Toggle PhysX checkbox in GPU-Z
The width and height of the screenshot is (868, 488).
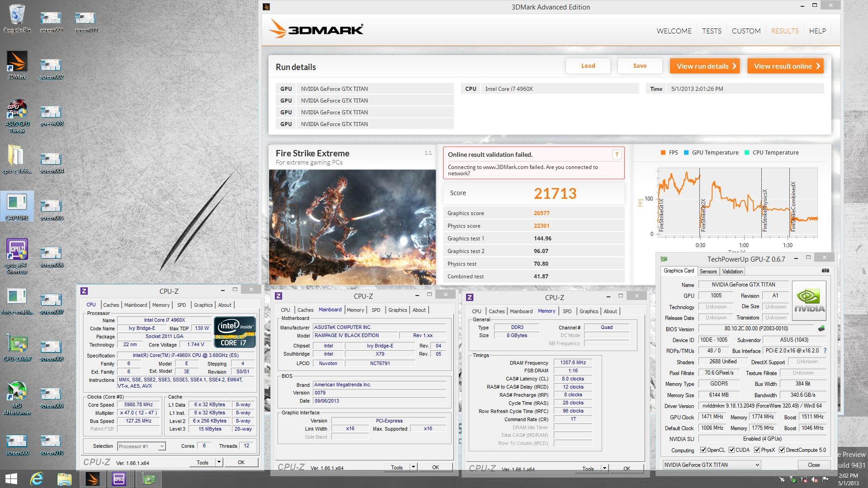(x=757, y=450)
